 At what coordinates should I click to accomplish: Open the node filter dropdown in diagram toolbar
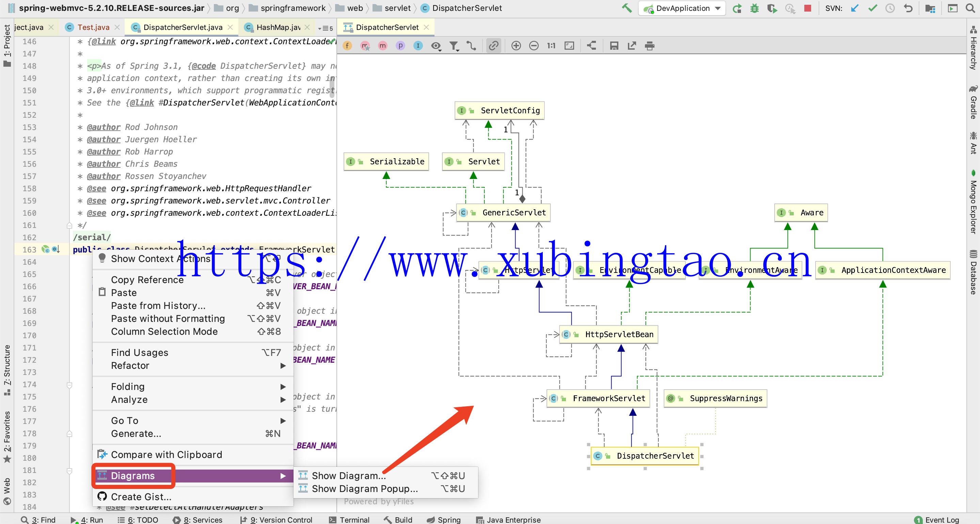click(x=454, y=46)
